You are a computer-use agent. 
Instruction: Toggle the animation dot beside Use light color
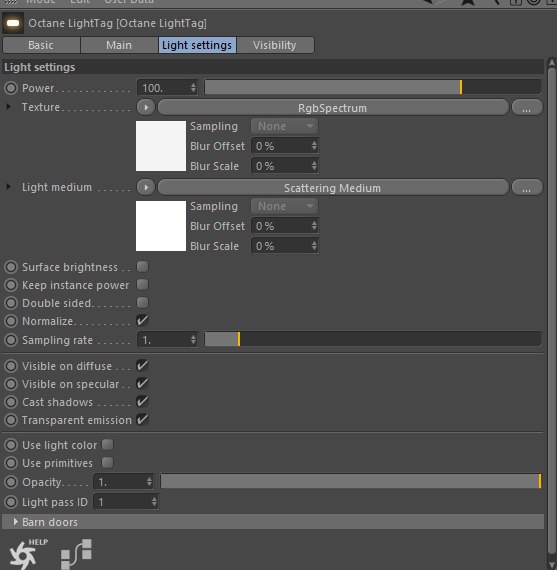pos(11,445)
